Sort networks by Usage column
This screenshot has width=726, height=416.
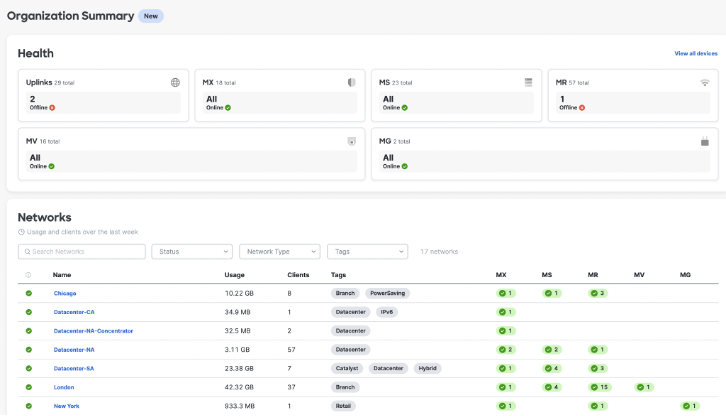[234, 274]
